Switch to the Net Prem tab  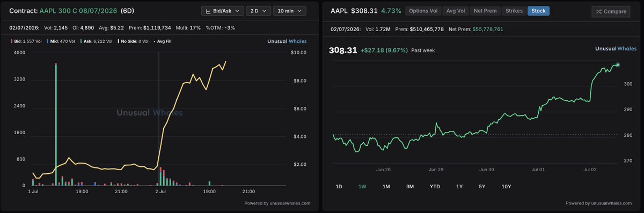[x=485, y=11]
